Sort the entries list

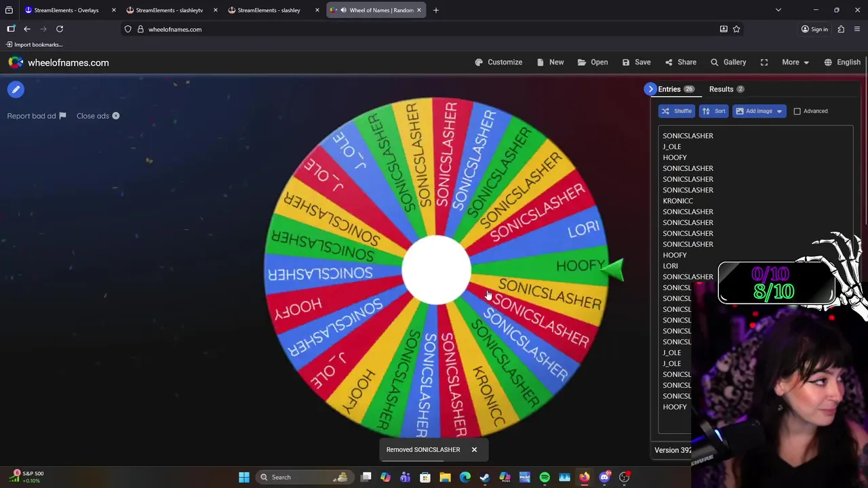pyautogui.click(x=713, y=111)
